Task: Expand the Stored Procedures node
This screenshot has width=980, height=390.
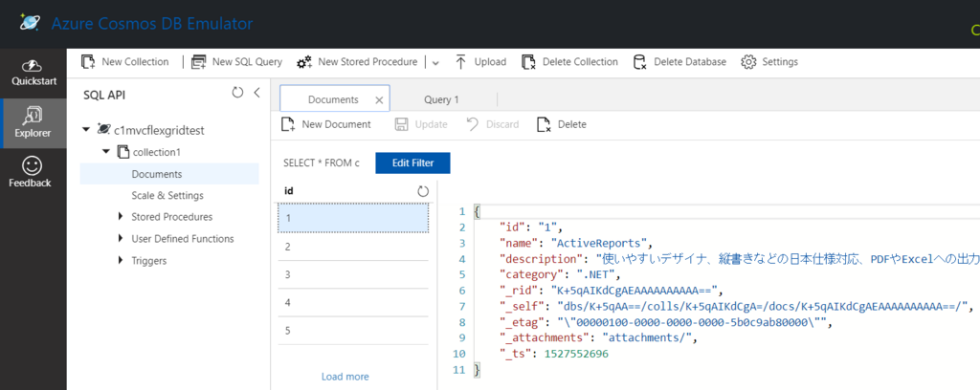Action: coord(121,217)
